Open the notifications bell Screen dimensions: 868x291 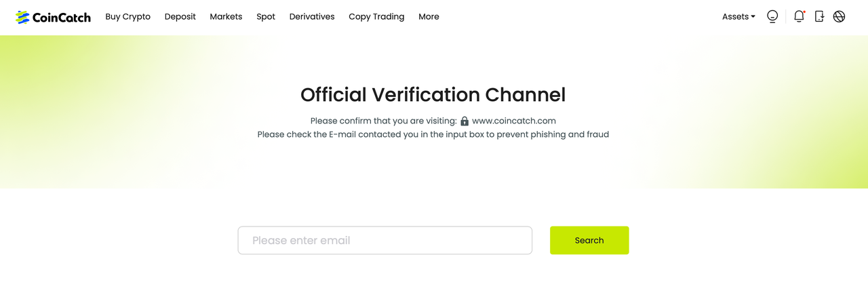[x=799, y=16]
